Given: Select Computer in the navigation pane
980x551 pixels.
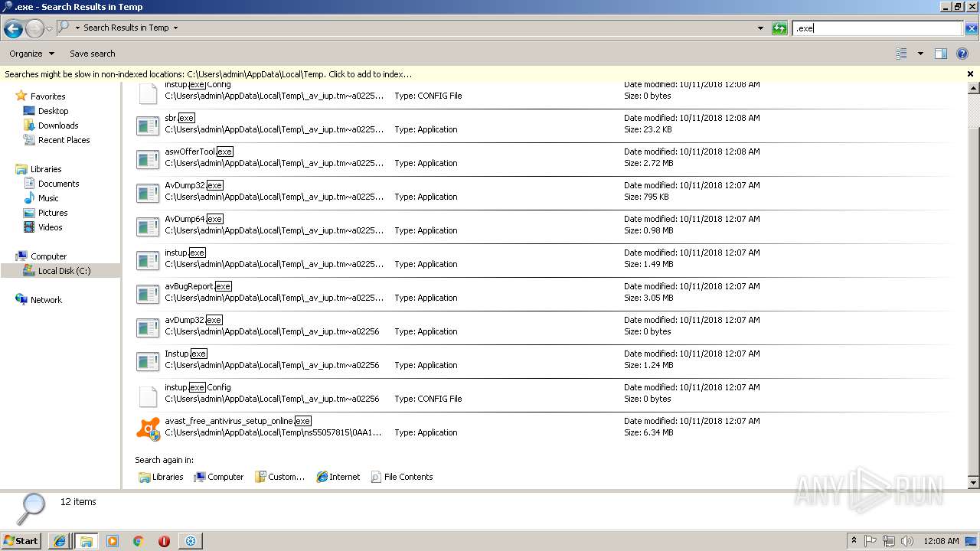Looking at the screenshot, I should (x=48, y=256).
